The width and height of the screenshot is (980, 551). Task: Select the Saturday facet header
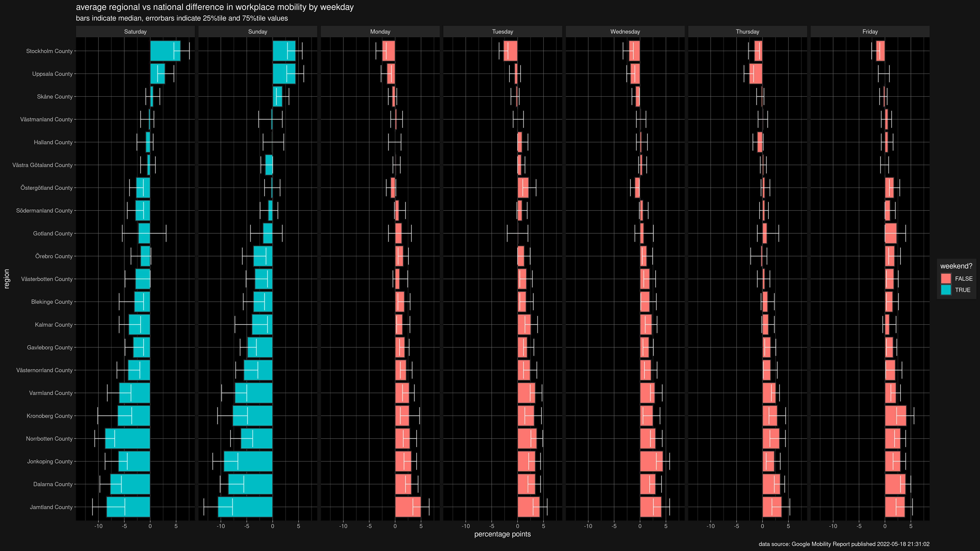(135, 32)
